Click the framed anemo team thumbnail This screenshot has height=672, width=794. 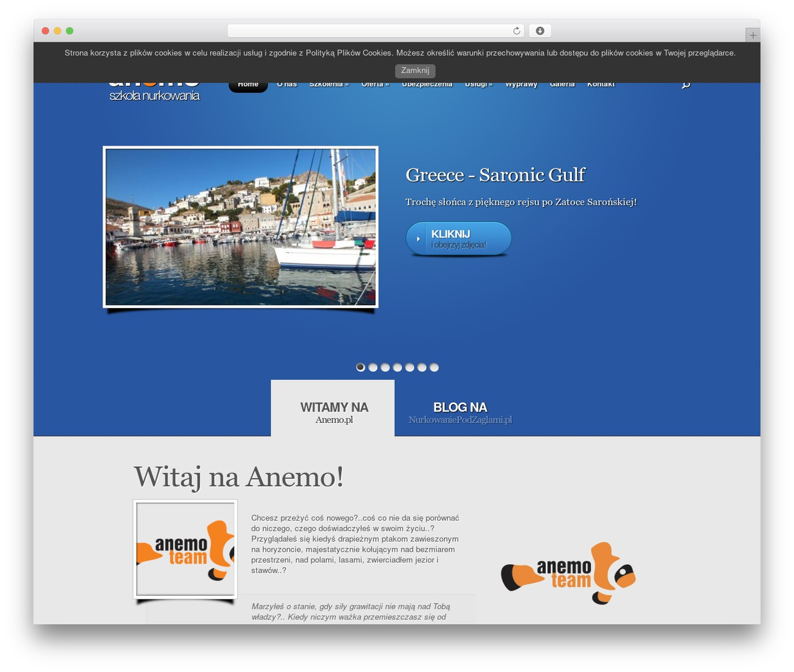click(185, 549)
